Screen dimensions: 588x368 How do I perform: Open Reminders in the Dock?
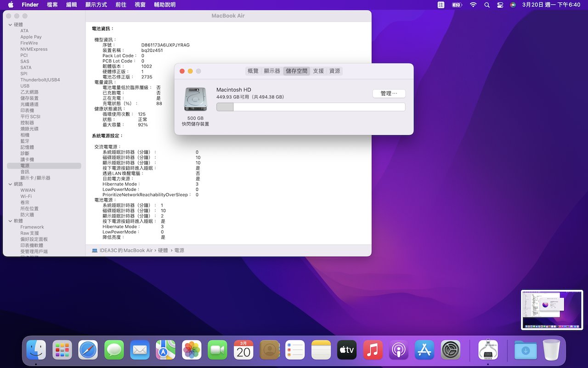(295, 350)
